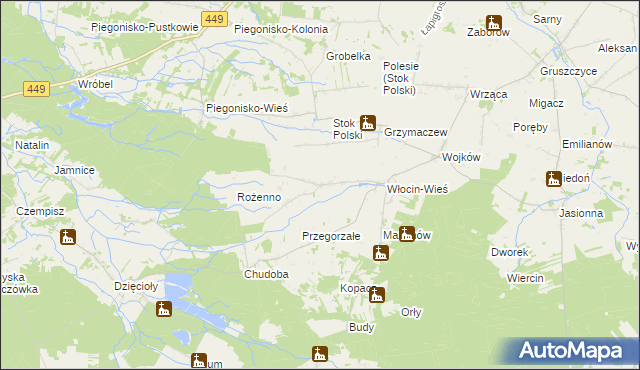Click the Dzięcioły label
640x370 pixels.
(136, 287)
